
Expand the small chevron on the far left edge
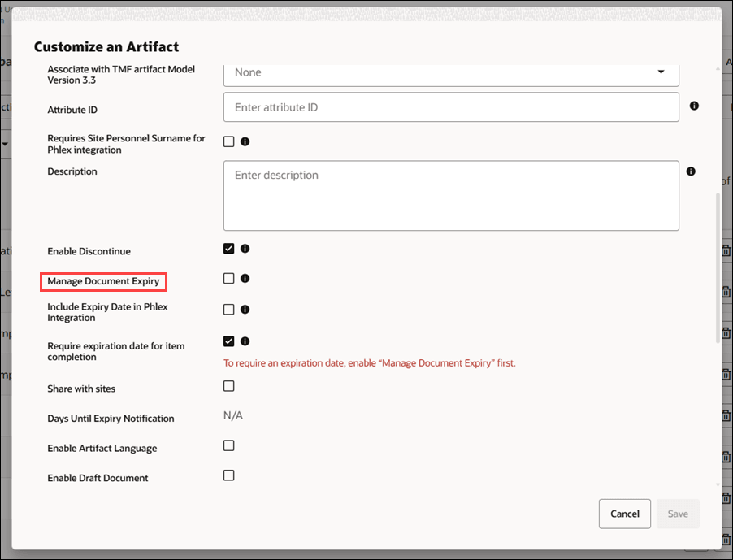click(x=5, y=143)
